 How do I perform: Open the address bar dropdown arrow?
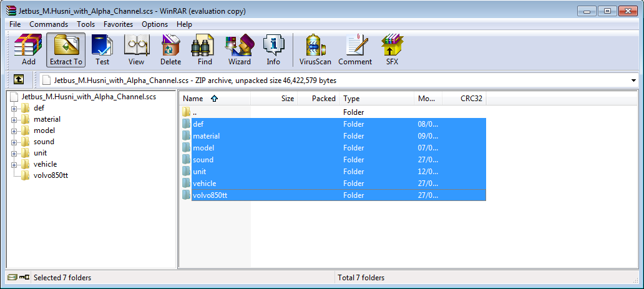coord(634,81)
